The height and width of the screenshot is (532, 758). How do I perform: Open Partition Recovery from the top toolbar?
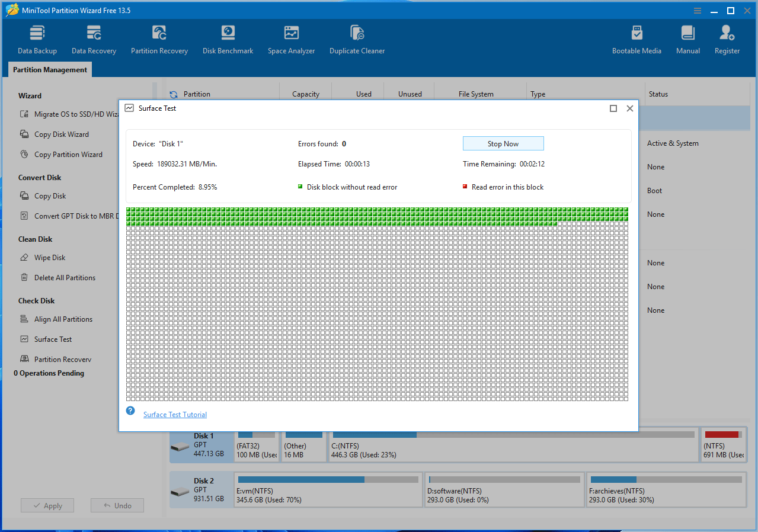pyautogui.click(x=159, y=39)
